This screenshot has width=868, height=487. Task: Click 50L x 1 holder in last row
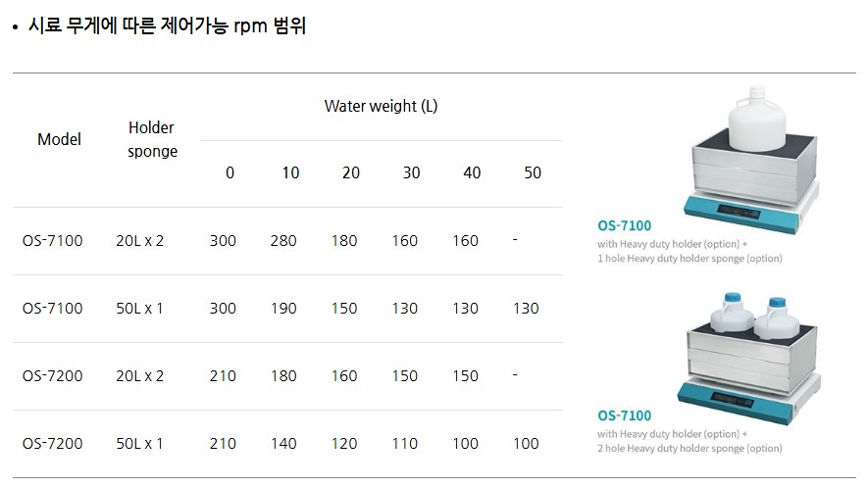139,443
